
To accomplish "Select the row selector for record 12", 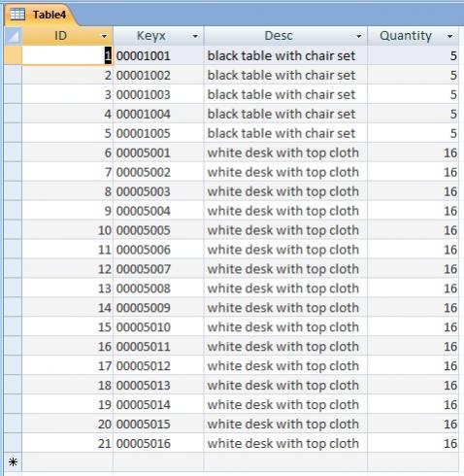I will (14, 269).
